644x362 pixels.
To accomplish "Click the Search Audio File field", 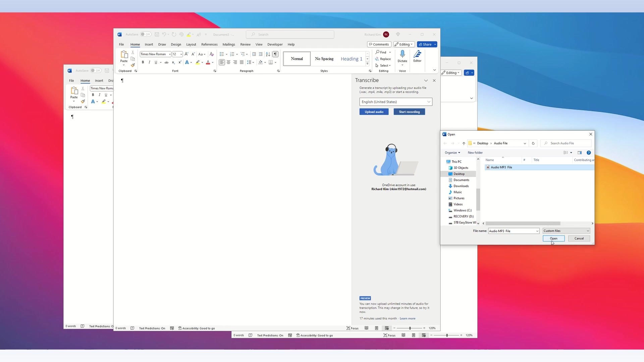I will (566, 143).
